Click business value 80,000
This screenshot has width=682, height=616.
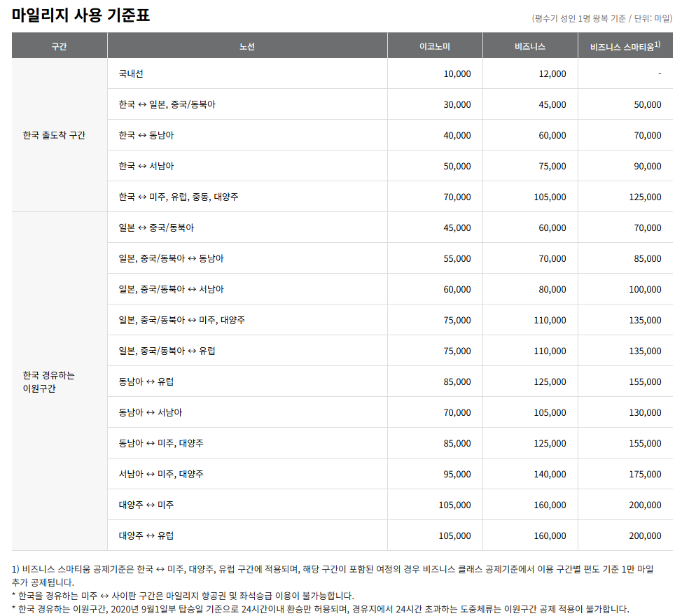552,290
